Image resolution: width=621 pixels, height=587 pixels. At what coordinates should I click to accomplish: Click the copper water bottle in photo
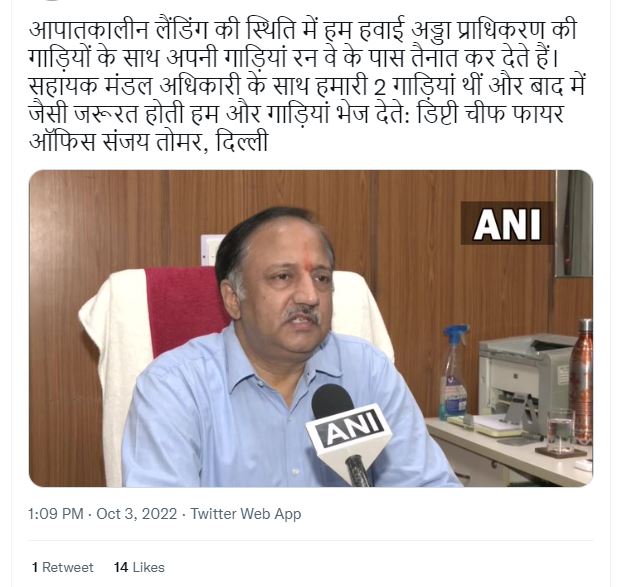pos(581,380)
